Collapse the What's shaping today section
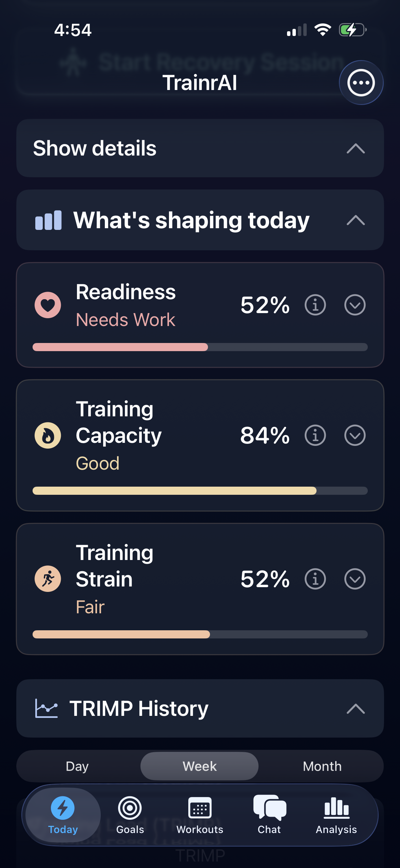The width and height of the screenshot is (400, 868). coord(355,220)
